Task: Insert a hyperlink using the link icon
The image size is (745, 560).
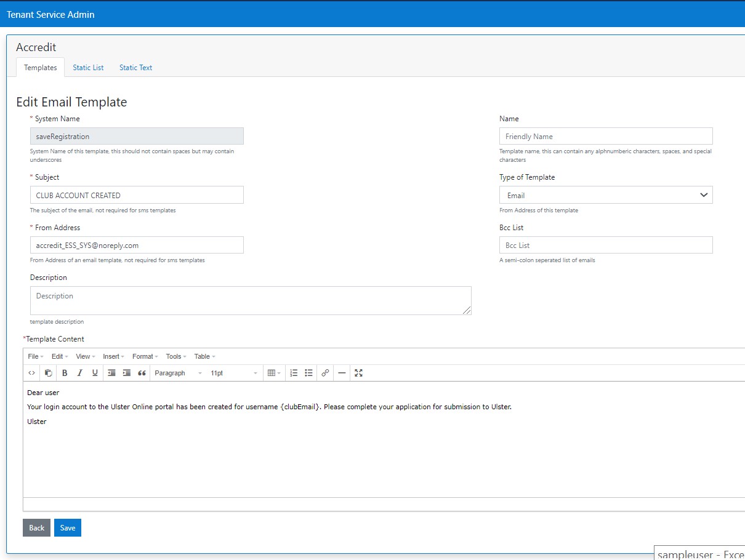Action: (325, 373)
